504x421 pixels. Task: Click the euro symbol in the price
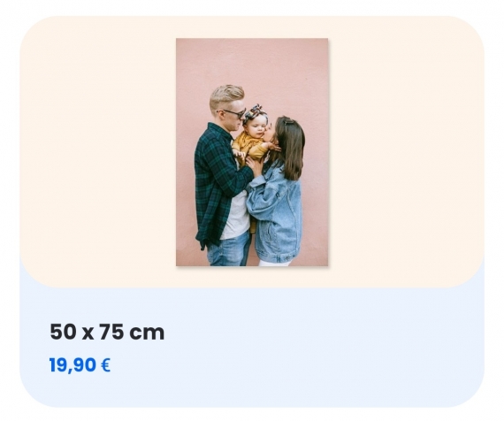[106, 365]
